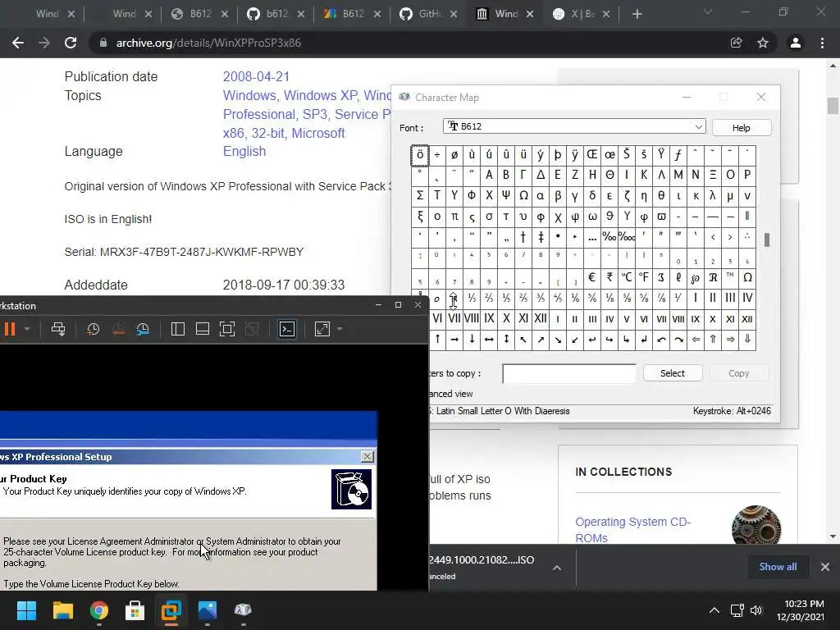Click the Character Map taskbar icon
Image resolution: width=840 pixels, height=630 pixels.
tap(243, 610)
